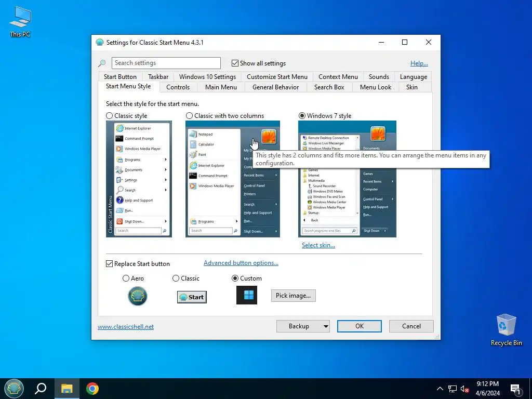Open the Skin tab
The height and width of the screenshot is (399, 532).
tap(412, 87)
